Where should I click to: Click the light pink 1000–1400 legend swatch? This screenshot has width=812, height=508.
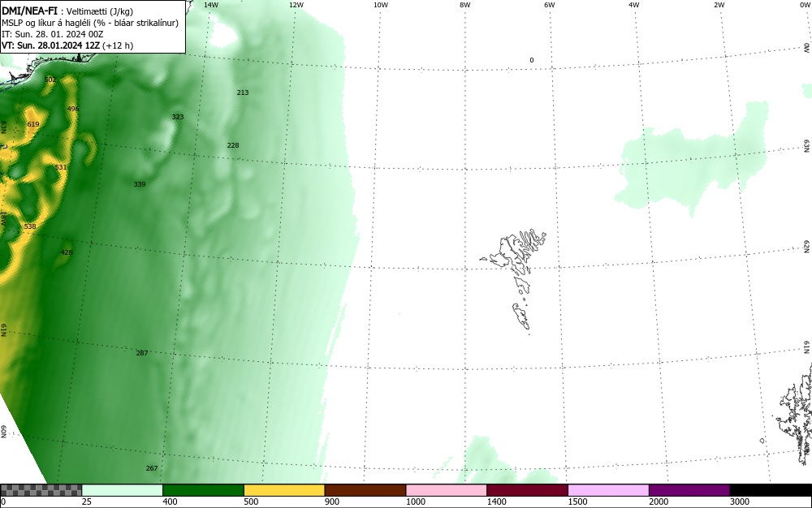[x=447, y=490]
